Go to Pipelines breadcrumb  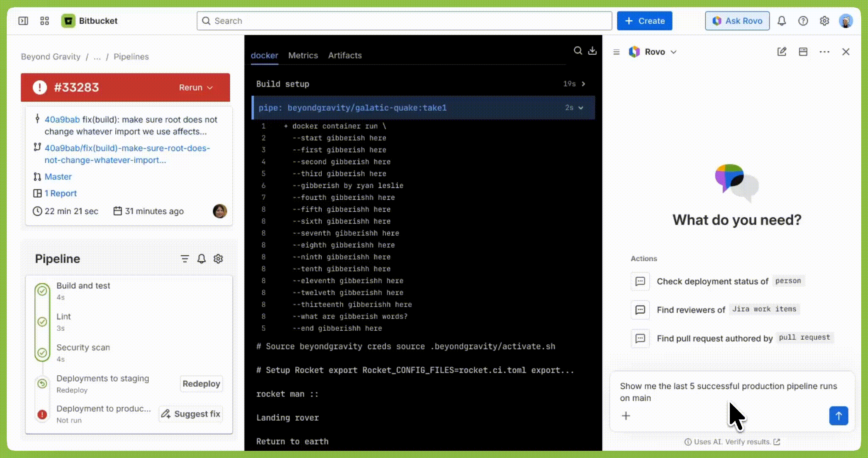(x=131, y=56)
